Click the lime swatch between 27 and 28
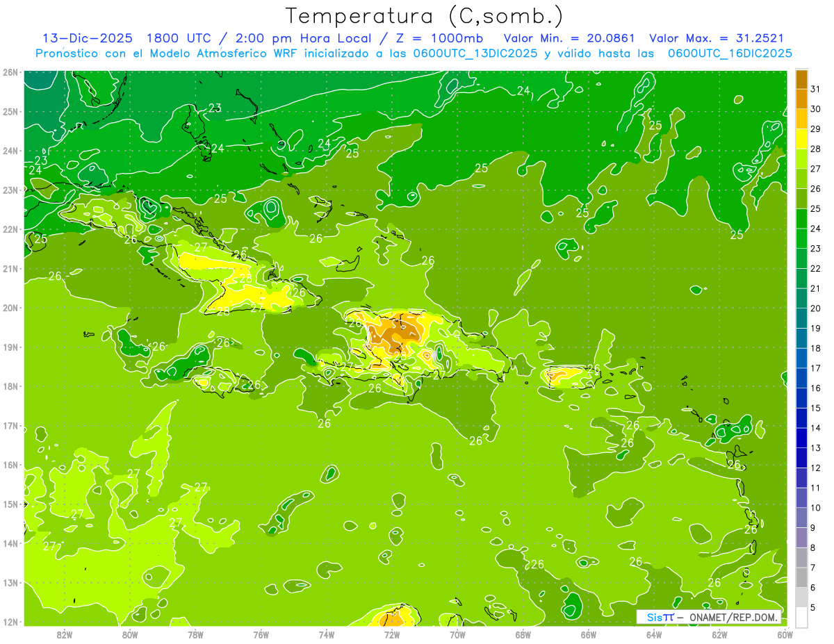The width and height of the screenshot is (834, 644). [x=801, y=159]
